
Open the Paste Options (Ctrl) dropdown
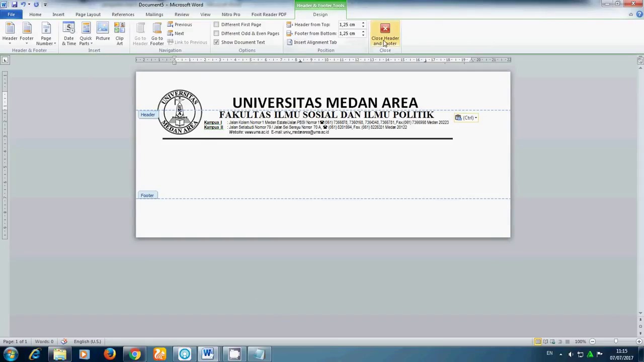pos(466,118)
